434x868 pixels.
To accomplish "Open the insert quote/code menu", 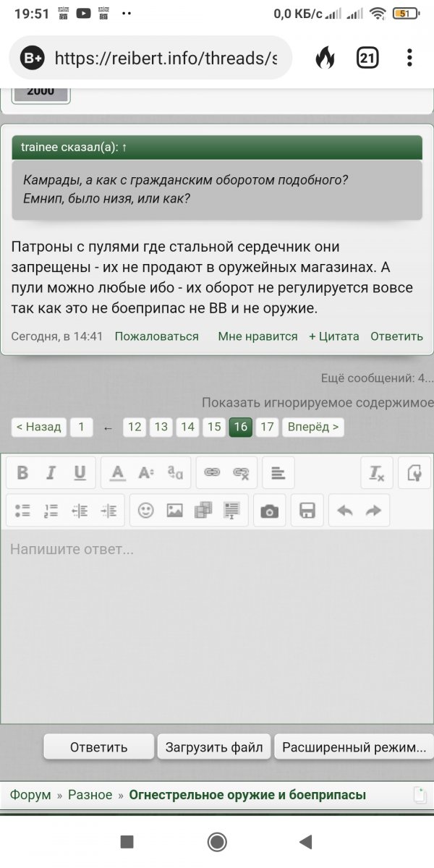I will [232, 511].
